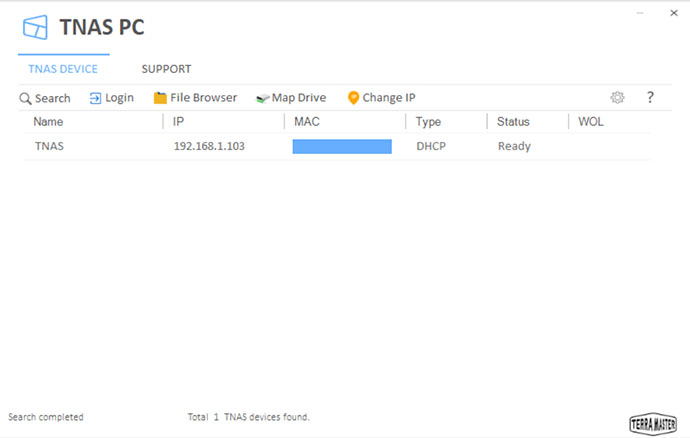Close the TNAS PC window
This screenshot has width=690, height=438.
pyautogui.click(x=674, y=13)
